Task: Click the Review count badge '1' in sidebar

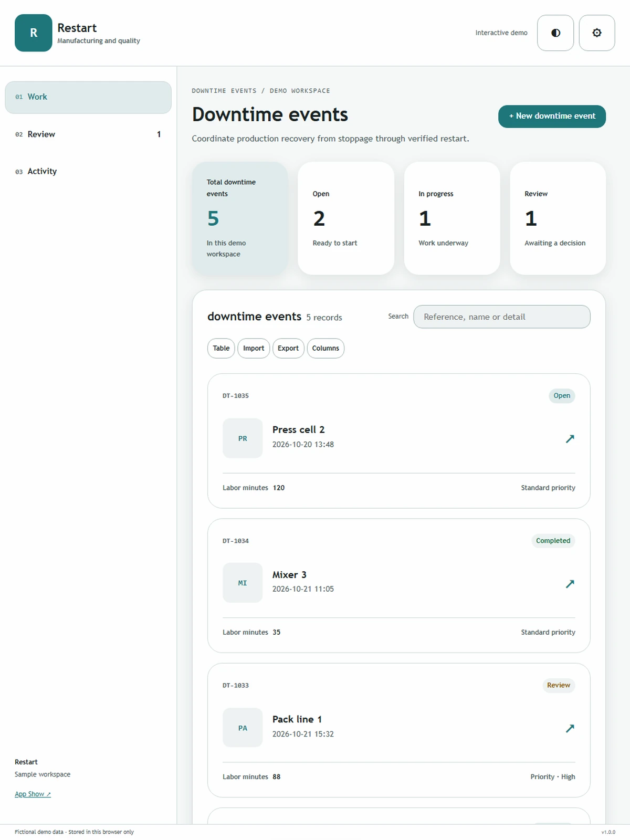Action: (x=159, y=134)
